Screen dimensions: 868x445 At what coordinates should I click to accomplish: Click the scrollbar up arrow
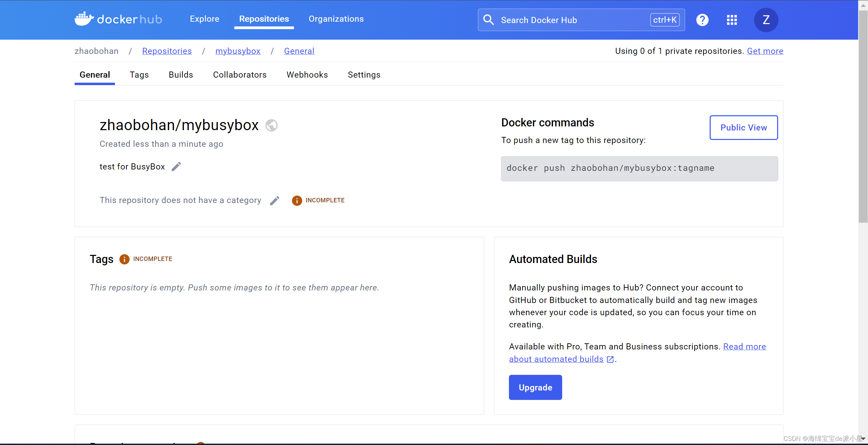863,5
